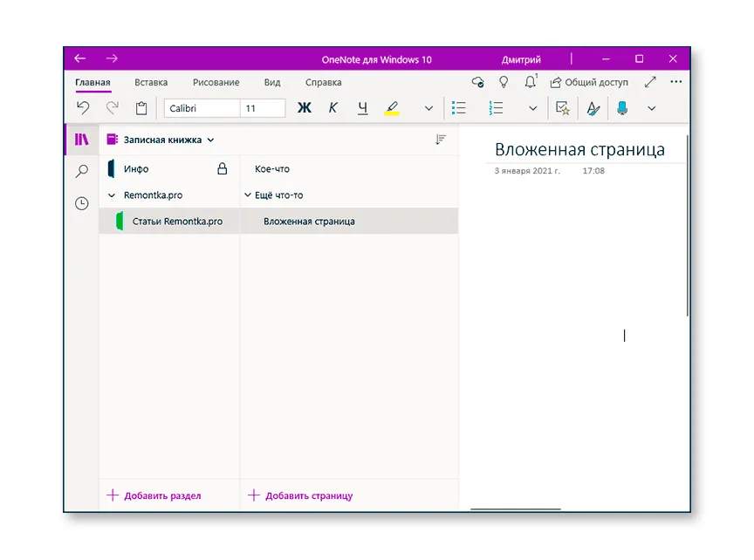Collapse the Remontka.pro section group

(x=111, y=195)
